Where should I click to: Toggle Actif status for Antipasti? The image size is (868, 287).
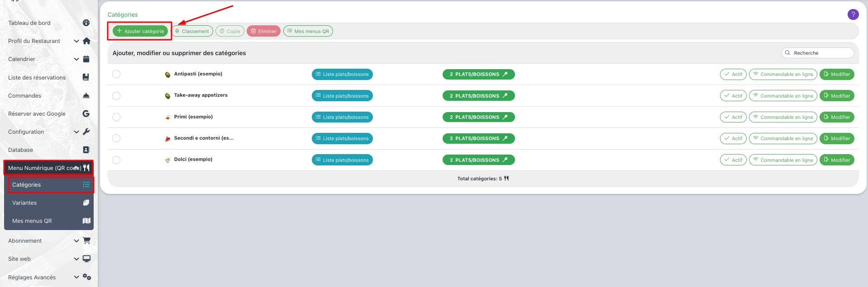point(733,74)
